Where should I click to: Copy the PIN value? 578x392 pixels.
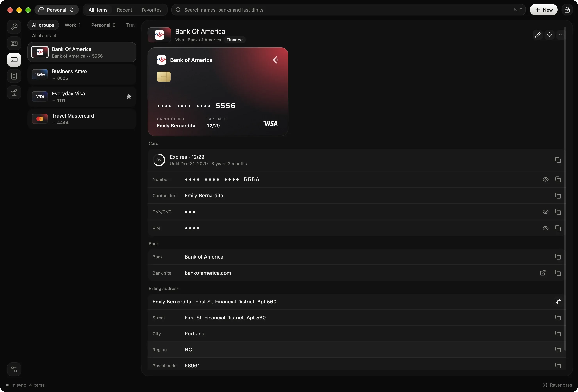pyautogui.click(x=558, y=228)
